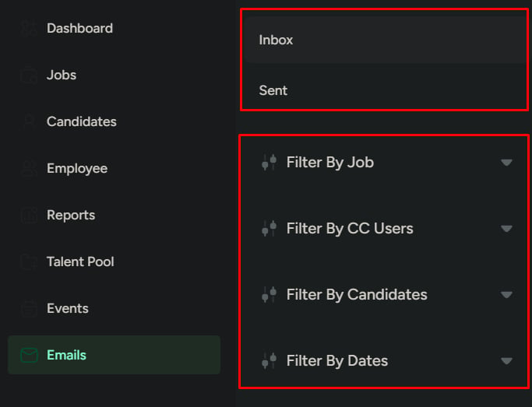Click the 'Filter By Candidates' label text
The image size is (532, 407).
tap(357, 294)
